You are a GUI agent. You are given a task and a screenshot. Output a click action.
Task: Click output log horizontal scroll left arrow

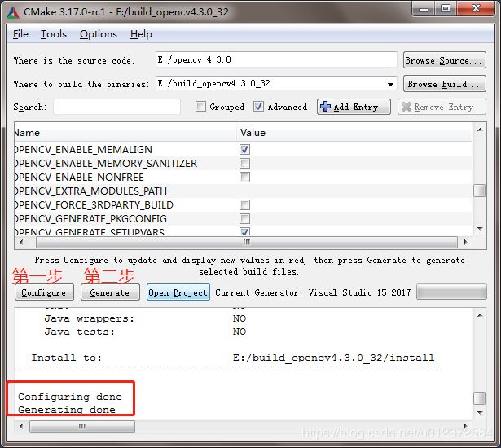tap(21, 426)
